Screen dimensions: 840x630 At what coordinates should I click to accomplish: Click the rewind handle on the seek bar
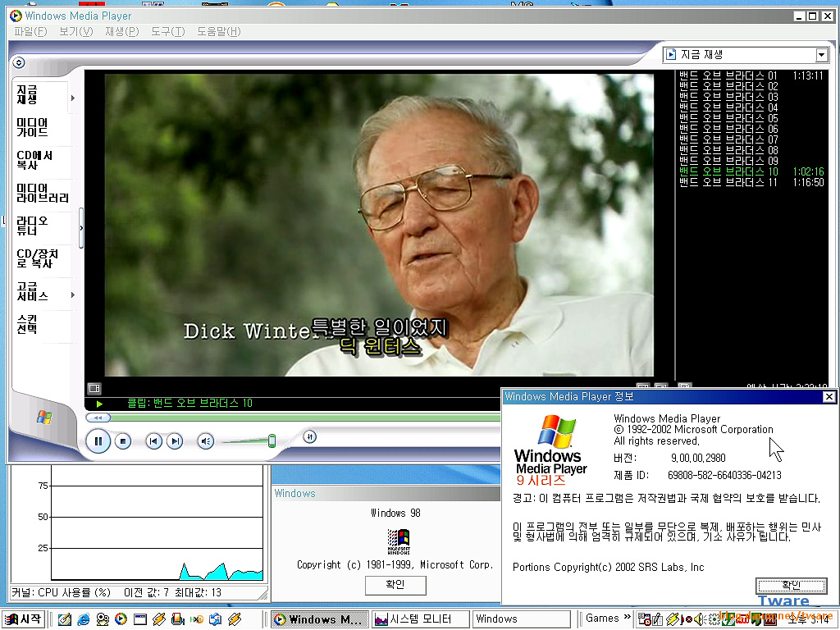[98, 418]
